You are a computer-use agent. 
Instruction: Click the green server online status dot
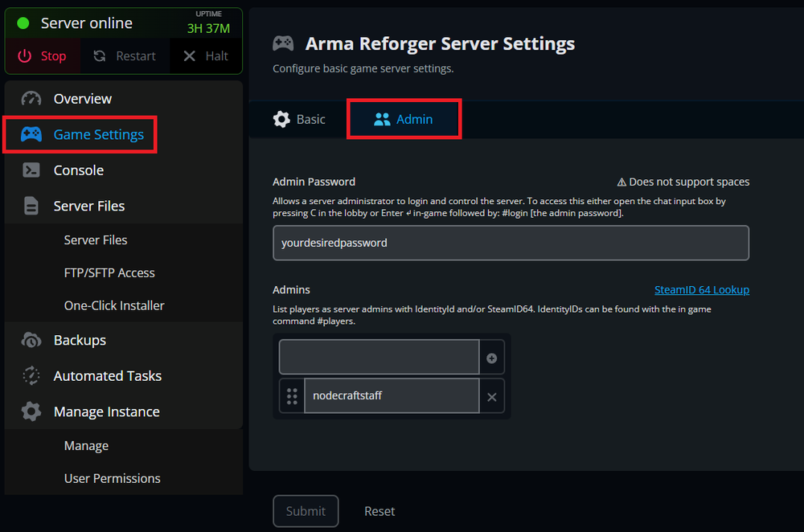pos(23,23)
